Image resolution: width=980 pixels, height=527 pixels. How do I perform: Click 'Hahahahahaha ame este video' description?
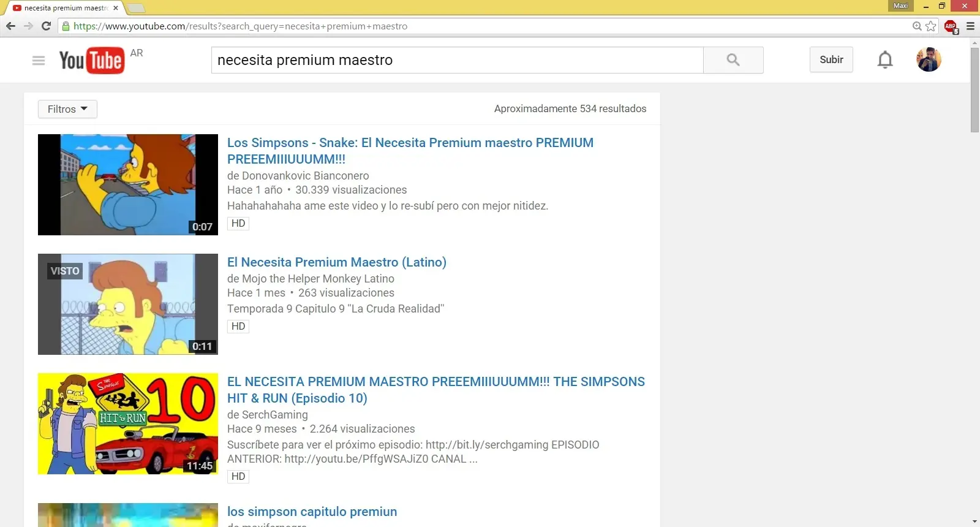click(388, 206)
